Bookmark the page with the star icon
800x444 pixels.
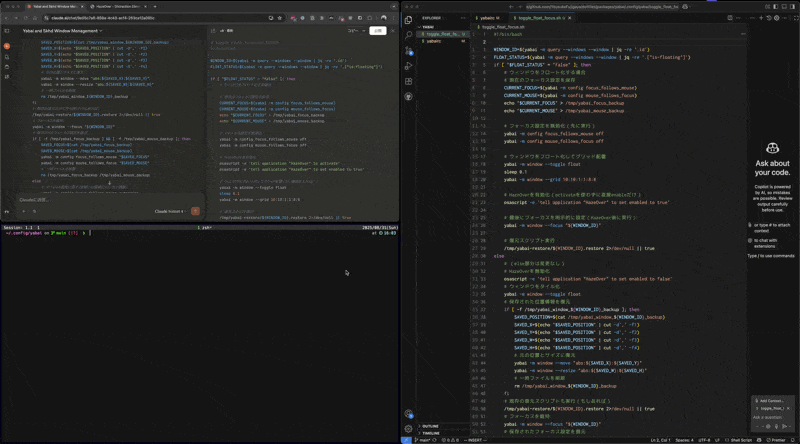pyautogui.click(x=280, y=18)
